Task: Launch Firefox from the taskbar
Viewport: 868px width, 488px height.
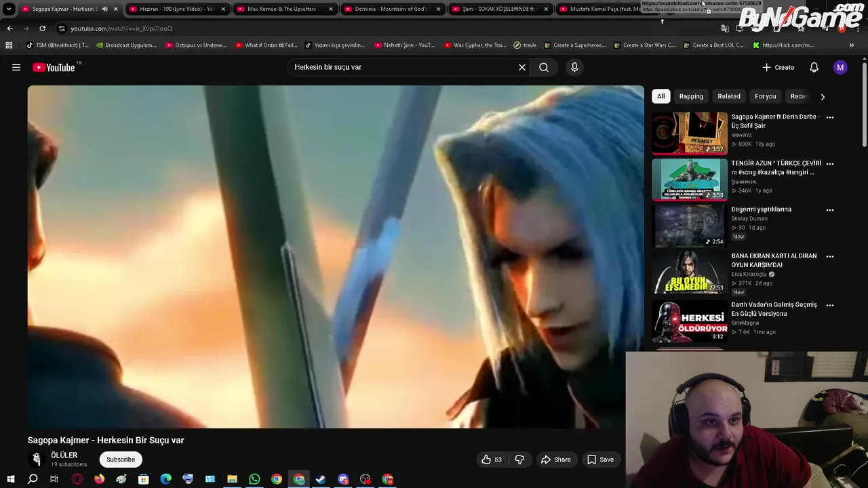Action: click(x=99, y=480)
